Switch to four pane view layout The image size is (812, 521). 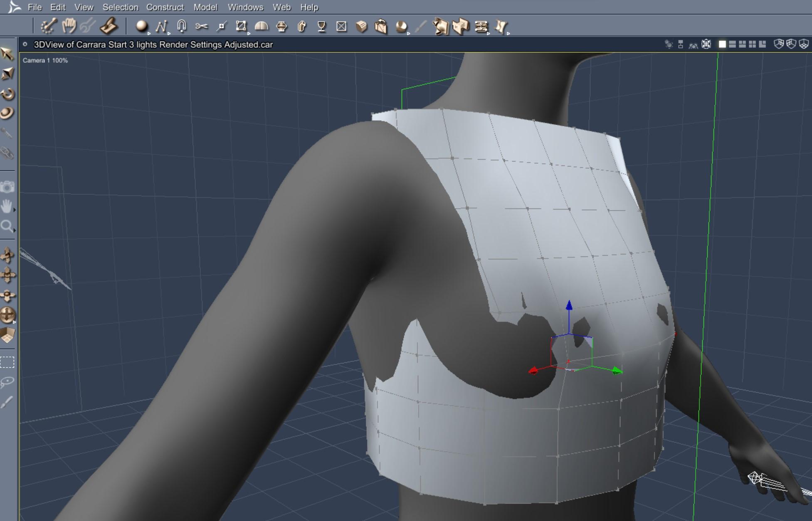tap(752, 44)
